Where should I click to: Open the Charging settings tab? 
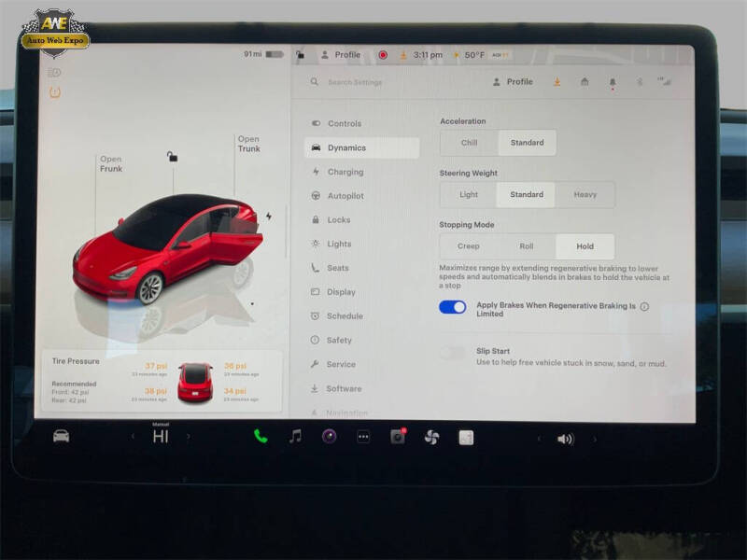tap(344, 172)
